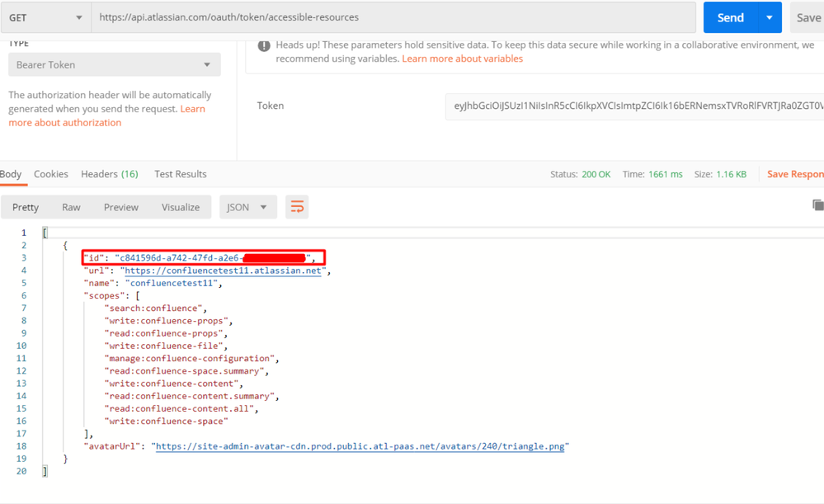This screenshot has height=504, width=824.
Task: Click the "manage:confluence-configuration" scope text
Action: pyautogui.click(x=189, y=359)
